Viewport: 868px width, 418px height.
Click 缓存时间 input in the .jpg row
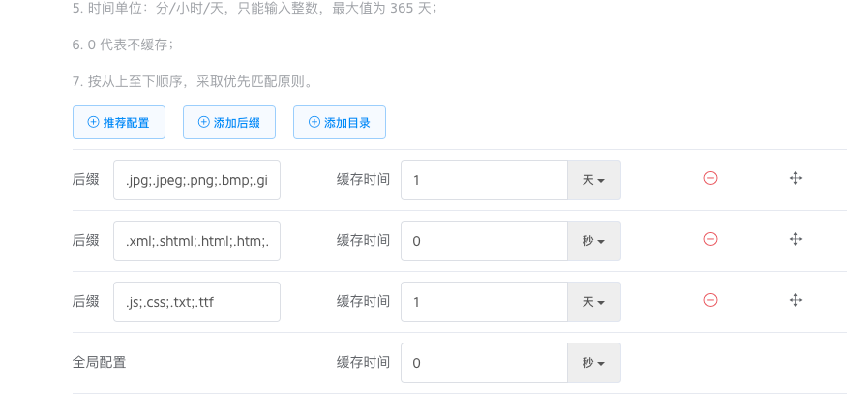tap(483, 180)
